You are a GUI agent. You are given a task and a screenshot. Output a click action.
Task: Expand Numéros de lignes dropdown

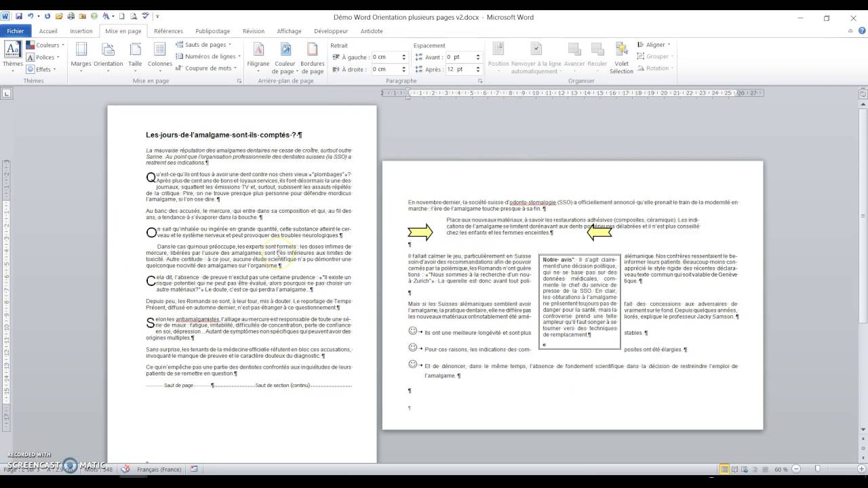208,56
